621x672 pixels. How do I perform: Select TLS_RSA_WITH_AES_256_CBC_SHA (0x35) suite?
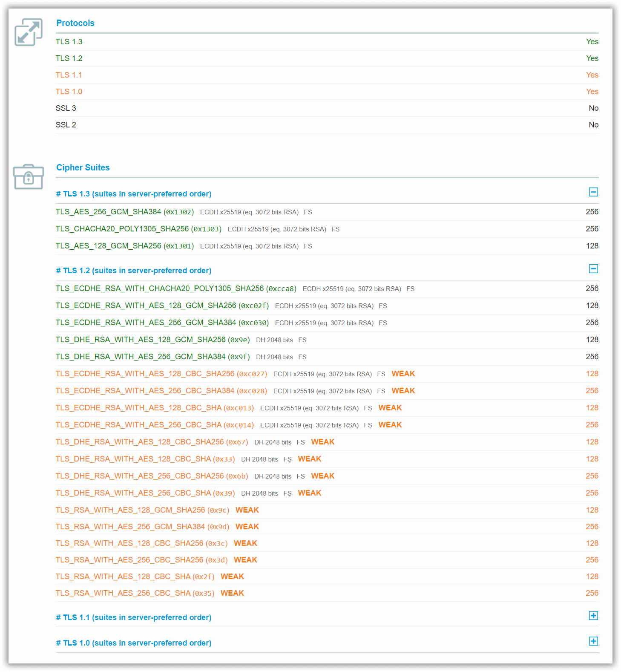click(x=135, y=593)
